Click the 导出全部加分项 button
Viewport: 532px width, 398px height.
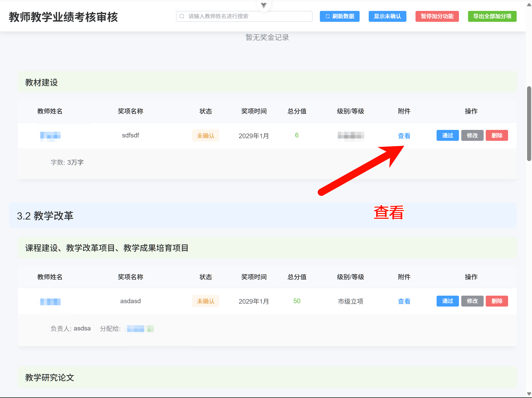click(492, 16)
